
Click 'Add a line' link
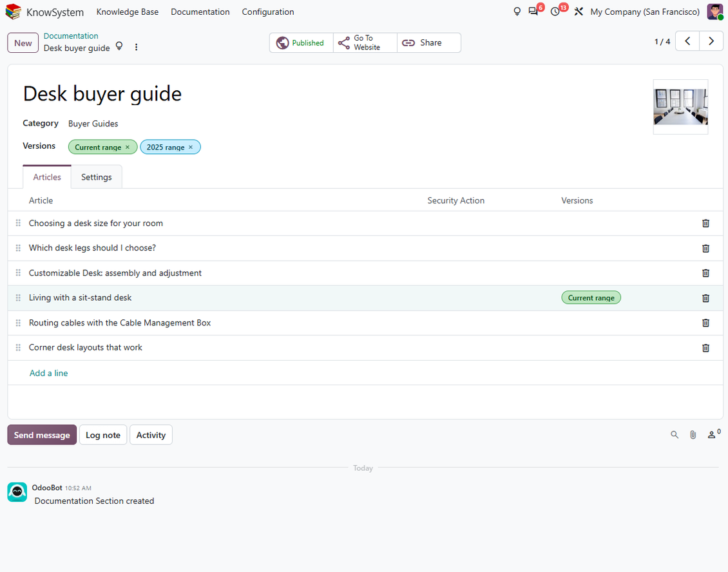[x=49, y=373]
